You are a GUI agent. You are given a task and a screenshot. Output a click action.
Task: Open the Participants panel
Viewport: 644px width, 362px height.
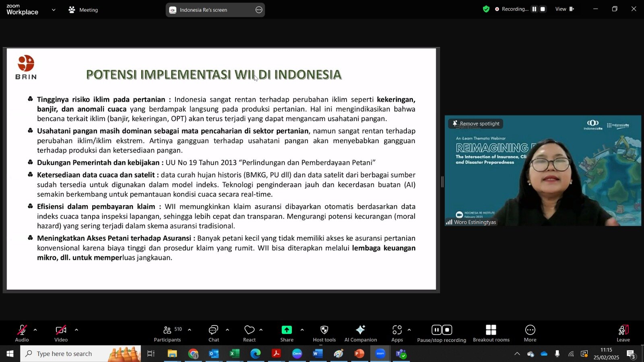[x=167, y=333]
